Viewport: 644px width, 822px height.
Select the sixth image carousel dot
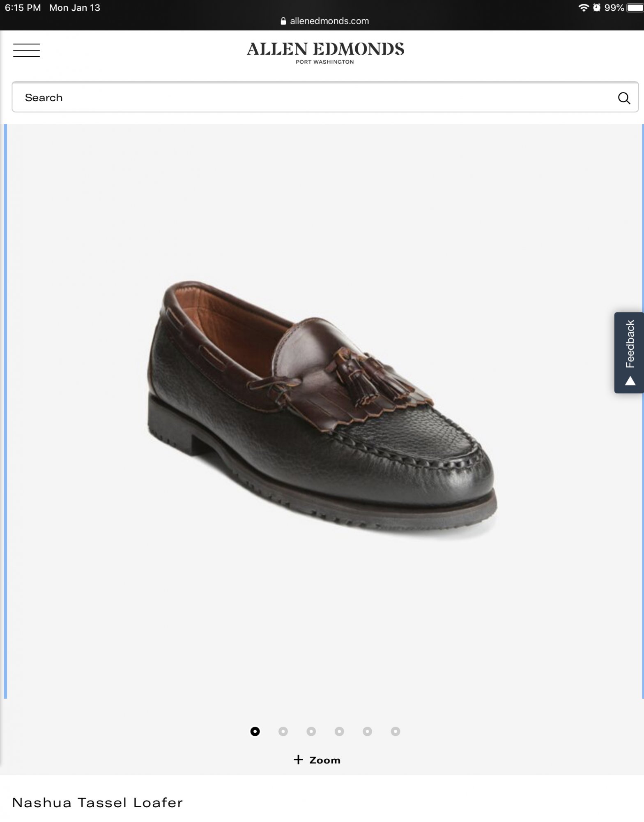click(x=396, y=731)
